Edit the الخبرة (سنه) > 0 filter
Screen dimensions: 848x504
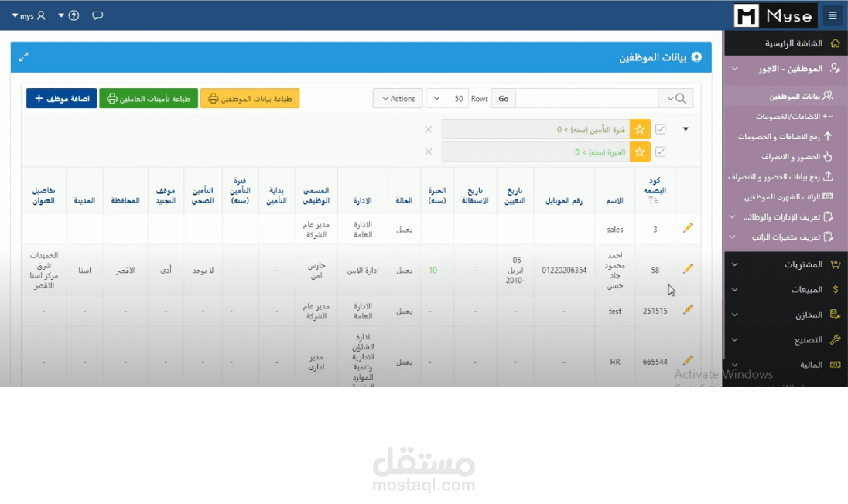pyautogui.click(x=600, y=152)
